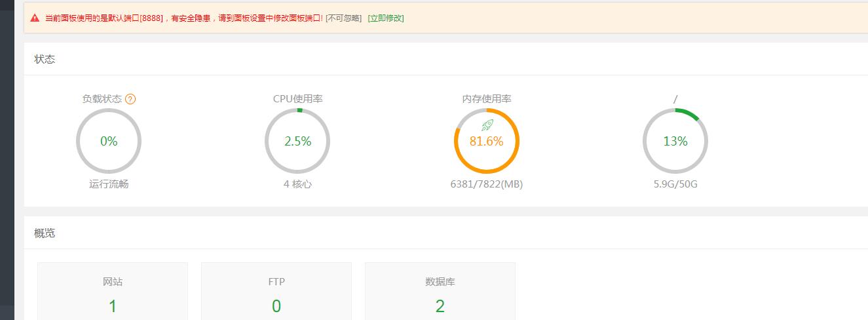Click the 运行流畅 status text

(x=109, y=184)
